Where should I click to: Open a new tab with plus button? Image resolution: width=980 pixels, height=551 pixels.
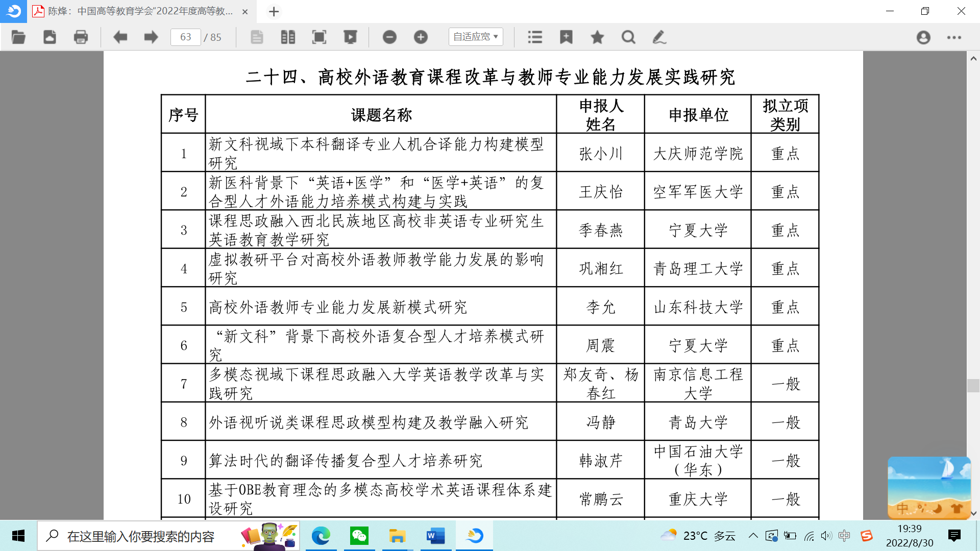274,11
